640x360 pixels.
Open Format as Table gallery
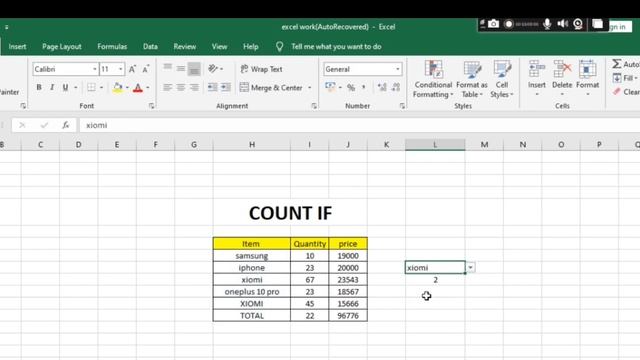coord(472,79)
